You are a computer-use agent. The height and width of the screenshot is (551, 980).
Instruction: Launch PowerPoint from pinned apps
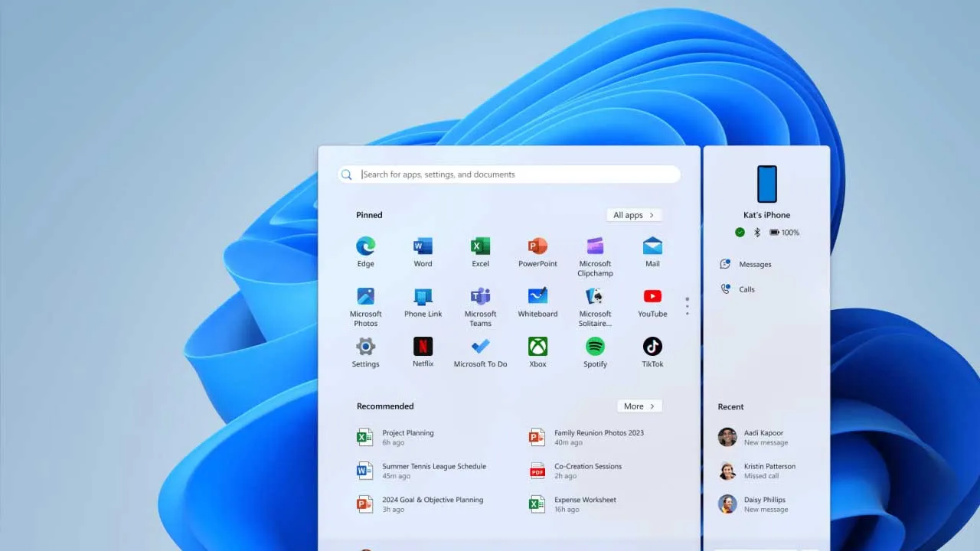click(x=537, y=252)
